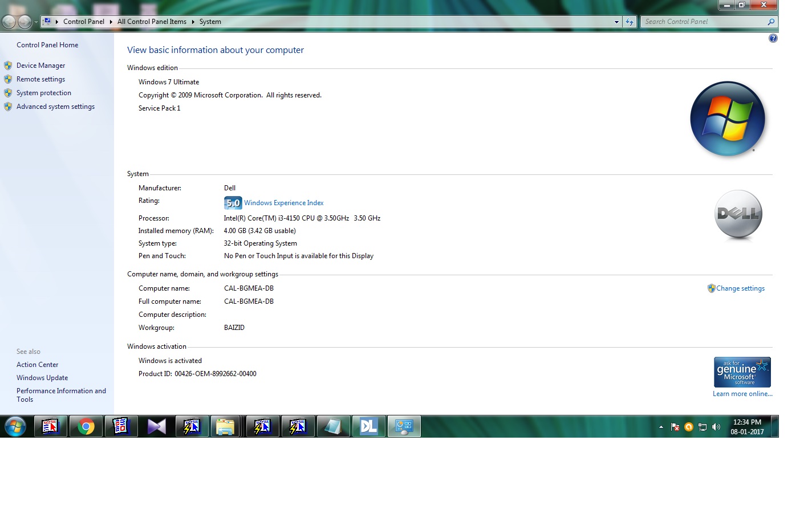Open the address bar history dropdown
The image size is (812, 522).
tap(616, 22)
